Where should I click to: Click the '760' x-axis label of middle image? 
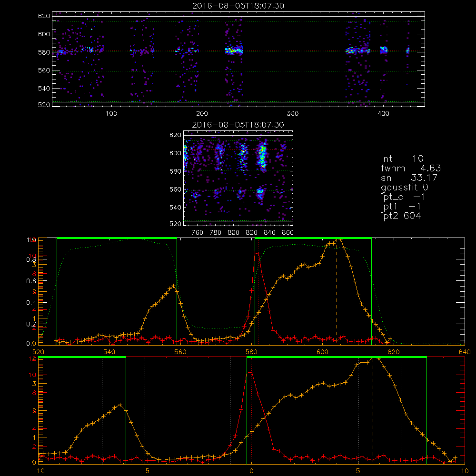pos(198,233)
